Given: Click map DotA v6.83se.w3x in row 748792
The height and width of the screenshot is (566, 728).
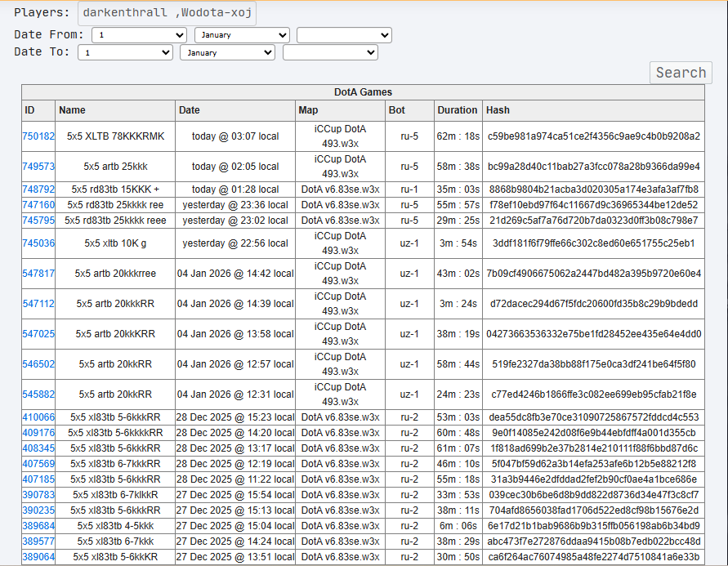Looking at the screenshot, I should click(x=341, y=189).
